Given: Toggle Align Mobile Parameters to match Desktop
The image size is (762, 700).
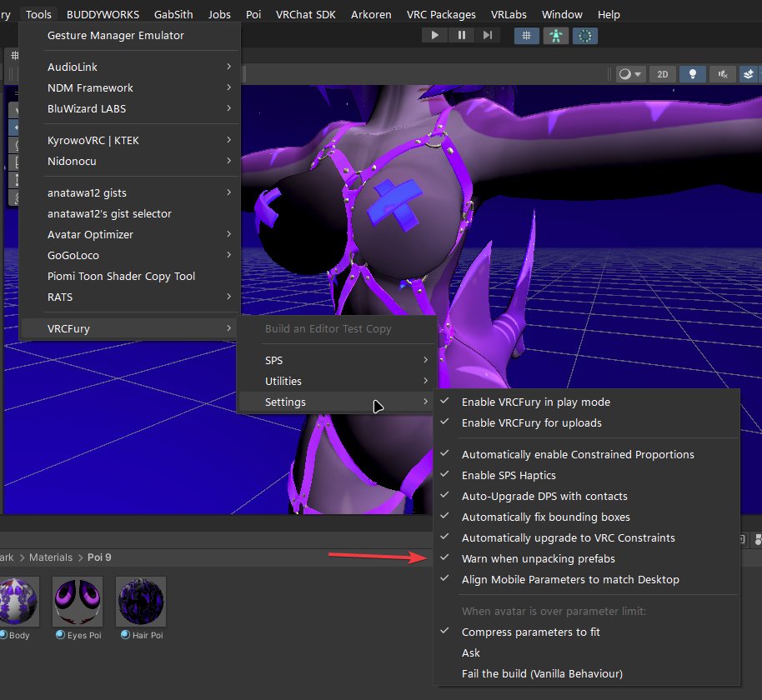Looking at the screenshot, I should [587, 580].
